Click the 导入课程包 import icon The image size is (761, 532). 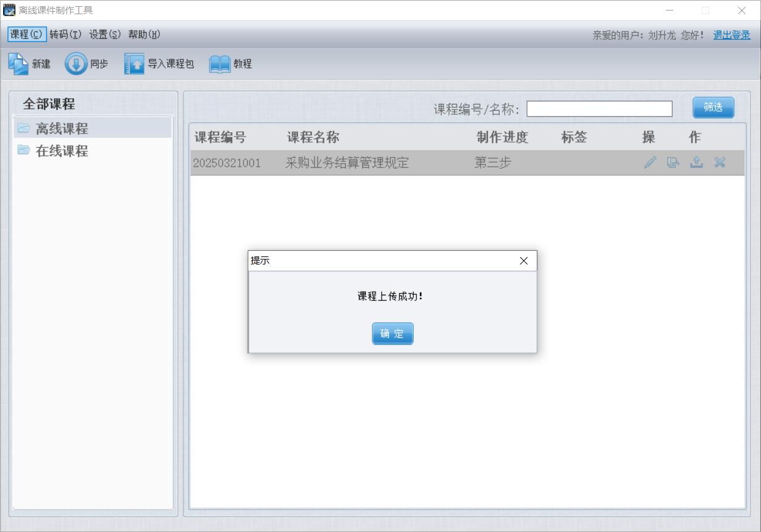click(134, 64)
